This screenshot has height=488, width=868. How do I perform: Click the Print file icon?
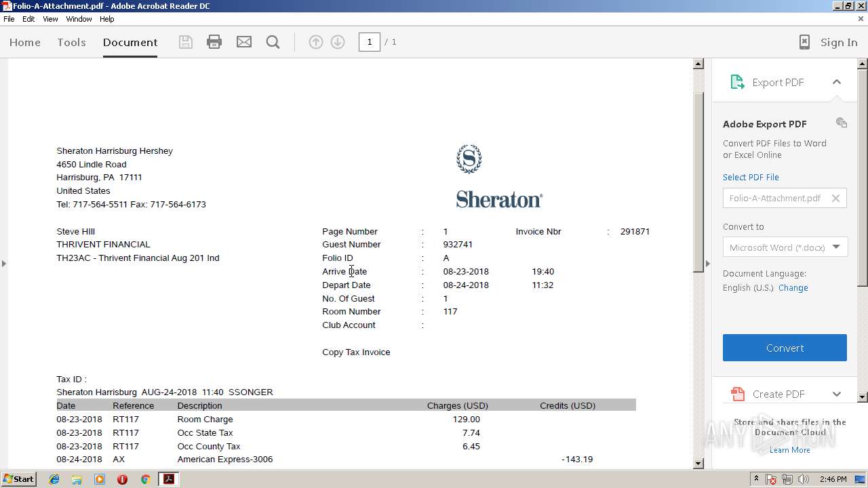click(214, 42)
